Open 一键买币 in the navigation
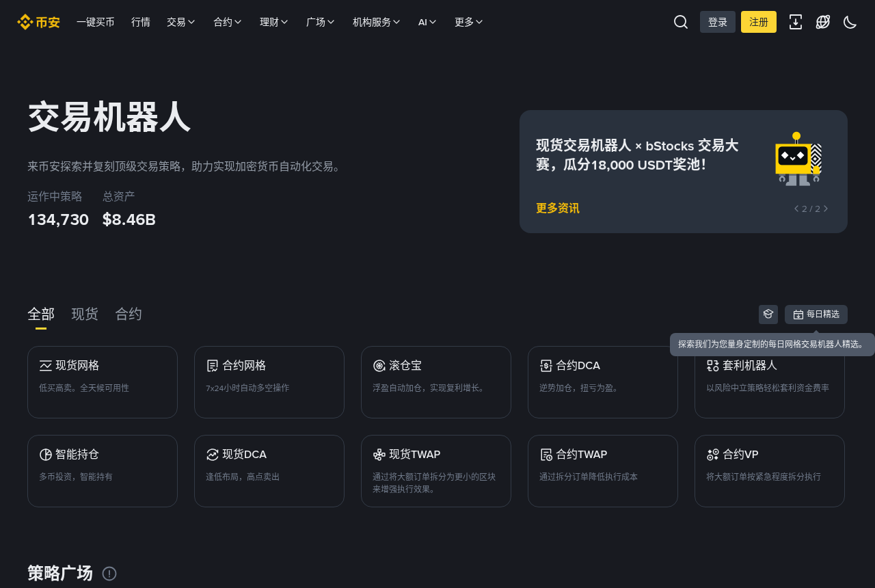 click(x=96, y=22)
